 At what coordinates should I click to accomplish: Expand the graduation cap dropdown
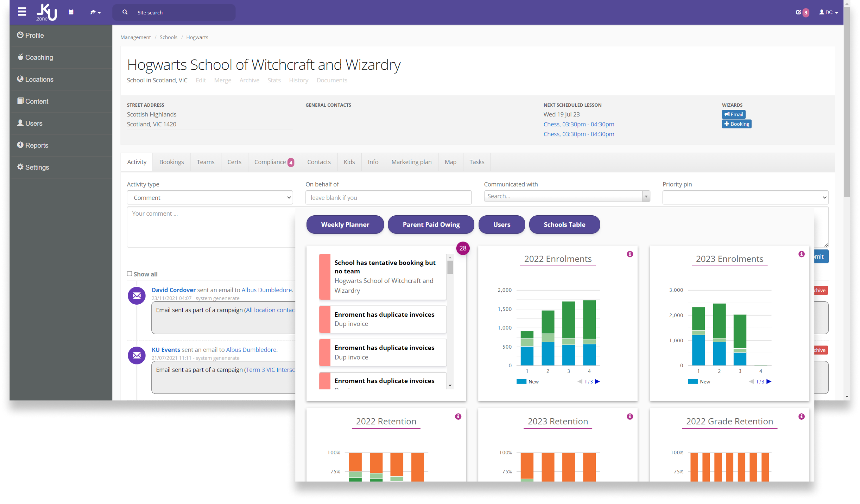95,12
